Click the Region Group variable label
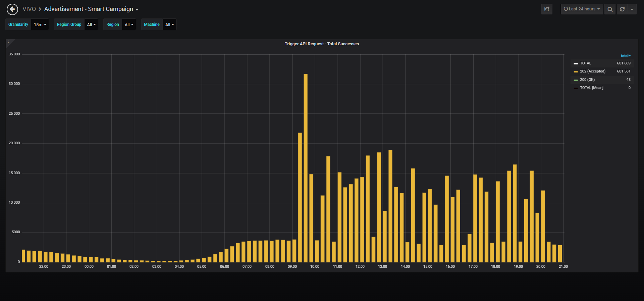This screenshot has height=301, width=644. point(69,24)
